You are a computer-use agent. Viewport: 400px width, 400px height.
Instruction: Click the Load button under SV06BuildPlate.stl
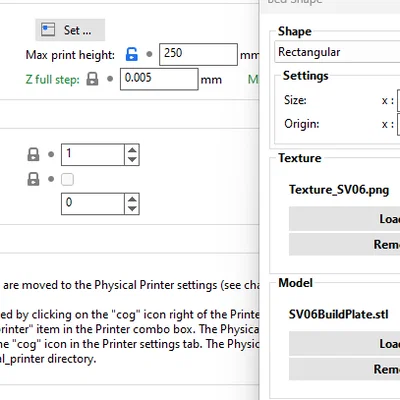click(x=344, y=343)
